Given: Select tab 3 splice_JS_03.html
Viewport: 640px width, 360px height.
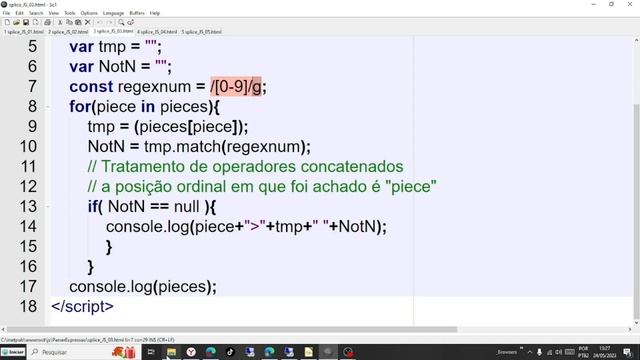Looking at the screenshot, I should pyautogui.click(x=113, y=31).
